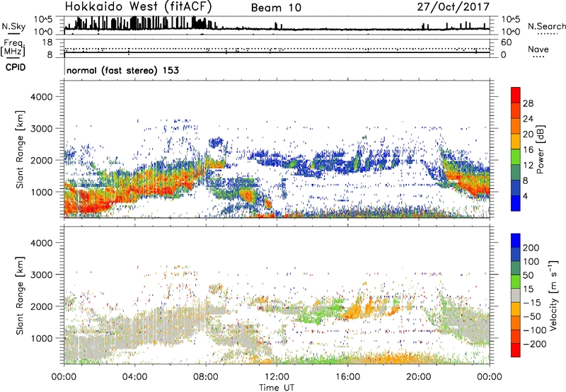Pick the red top segment of power colorbar
Screen dimensions: 566x392
[516, 96]
